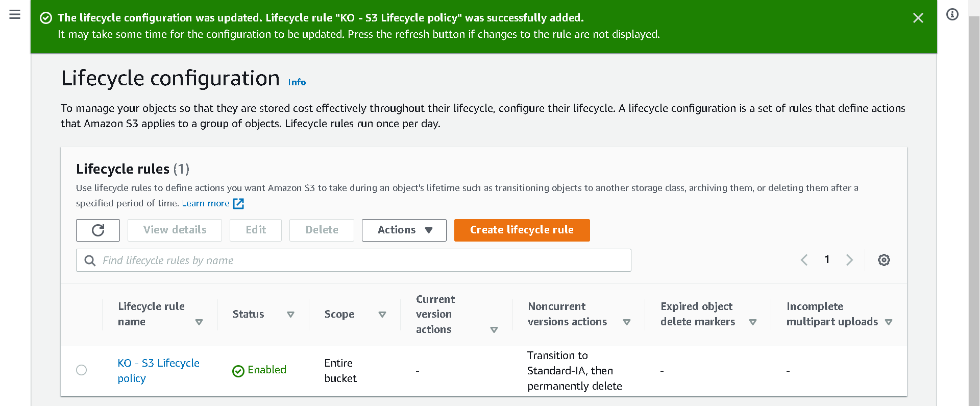Select the KO - S3 Lifecycle policy radio button
The height and width of the screenshot is (406, 980).
point(81,370)
